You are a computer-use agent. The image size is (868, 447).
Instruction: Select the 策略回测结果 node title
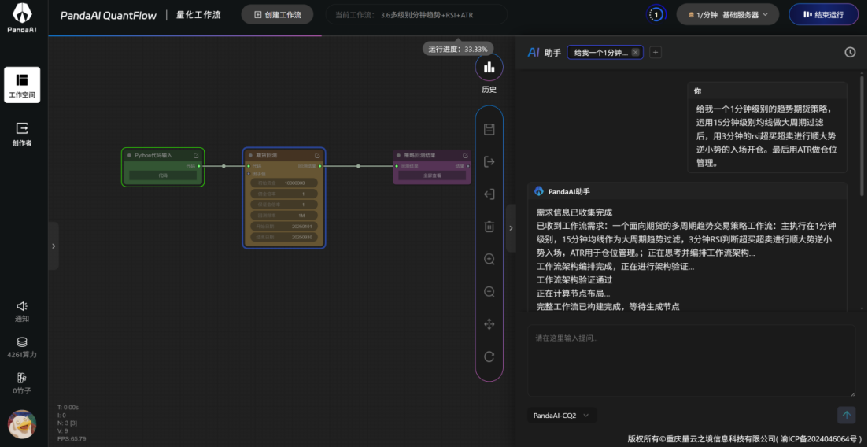(419, 156)
